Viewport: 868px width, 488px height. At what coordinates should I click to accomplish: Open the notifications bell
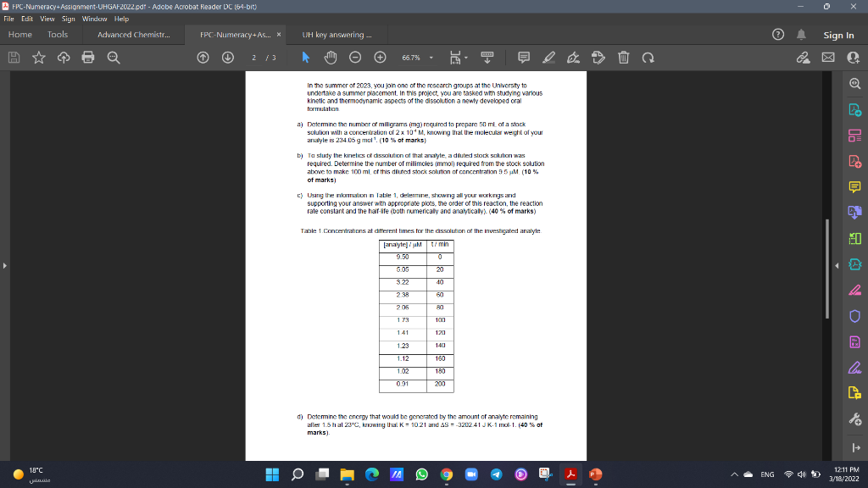pyautogui.click(x=801, y=34)
